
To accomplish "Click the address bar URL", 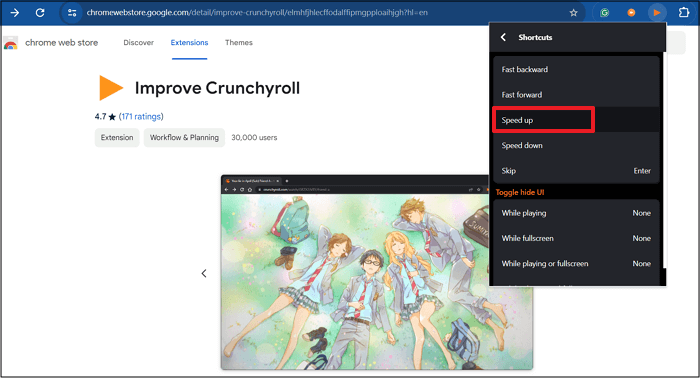I will click(x=257, y=12).
